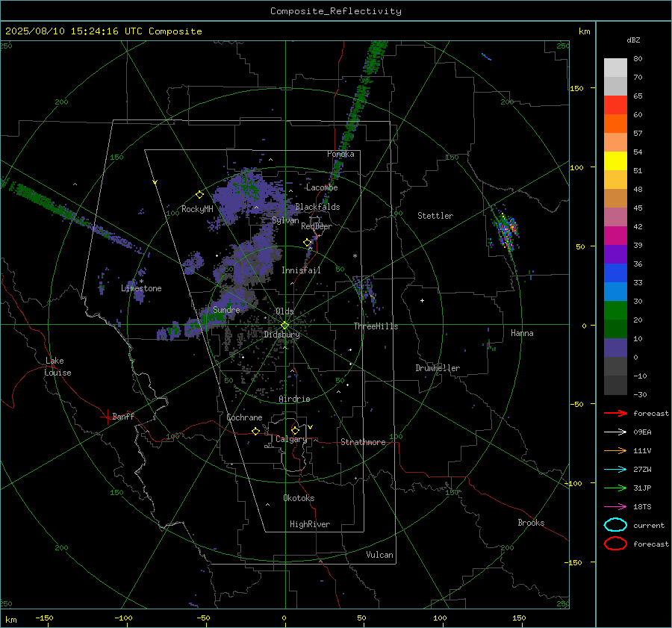Click the Strathmore label
Viewport: 672px width, 628px height.
tap(363, 442)
